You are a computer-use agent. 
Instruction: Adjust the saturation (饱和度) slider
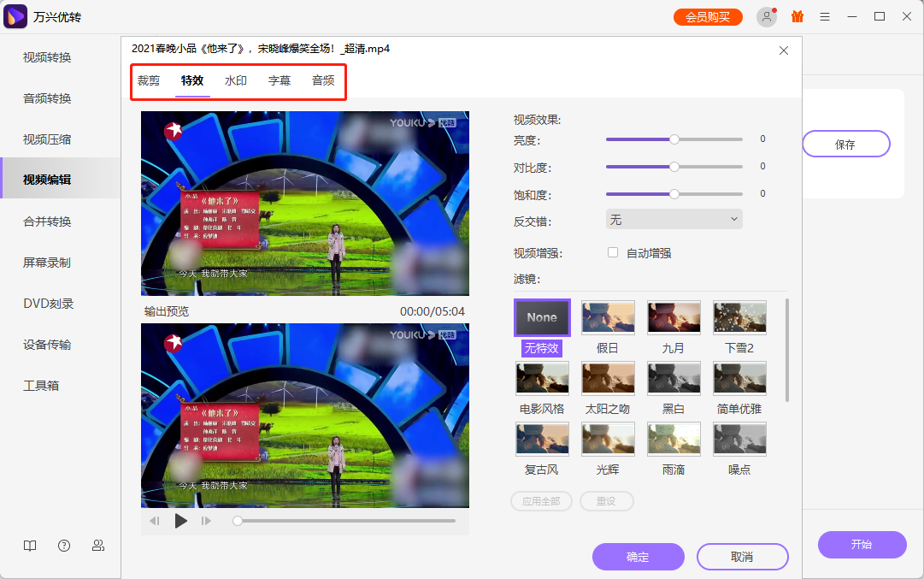tap(674, 194)
